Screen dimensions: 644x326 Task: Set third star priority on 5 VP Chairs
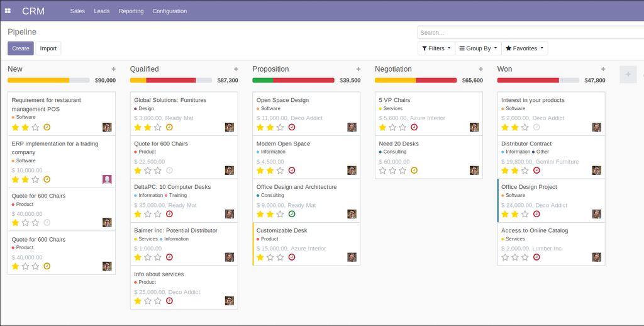[402, 127]
